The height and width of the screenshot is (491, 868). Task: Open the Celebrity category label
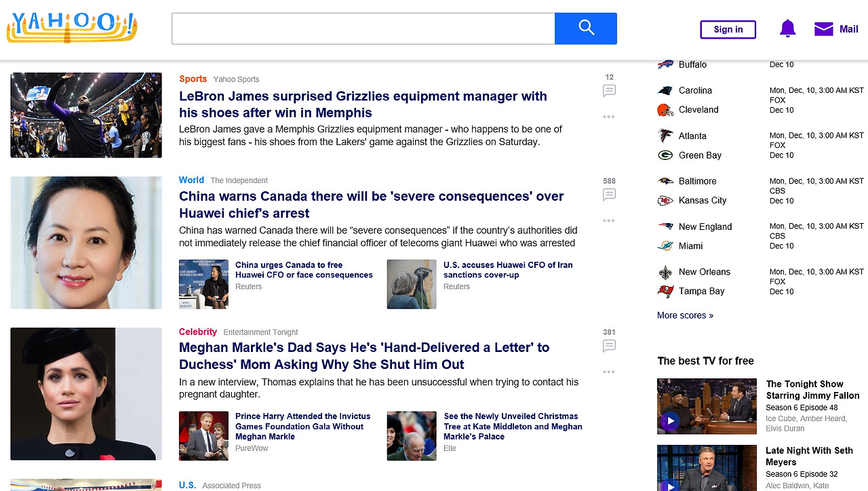[x=198, y=332]
